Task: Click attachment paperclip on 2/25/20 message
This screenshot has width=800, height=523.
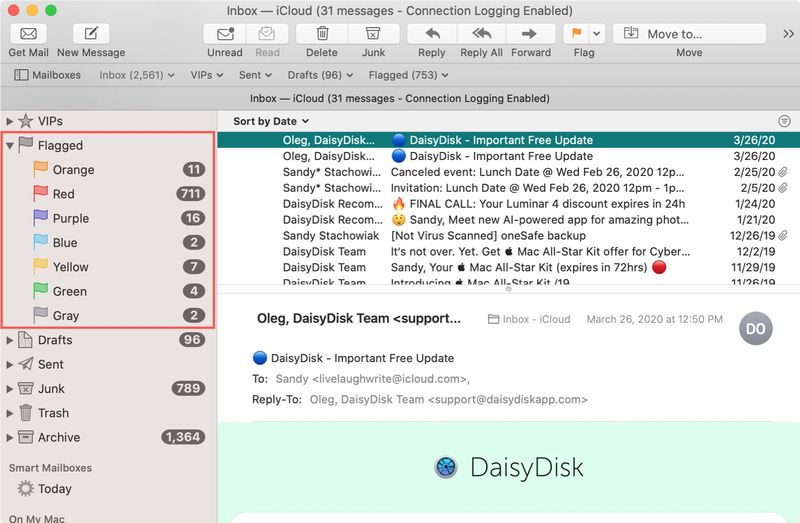Action: point(783,172)
